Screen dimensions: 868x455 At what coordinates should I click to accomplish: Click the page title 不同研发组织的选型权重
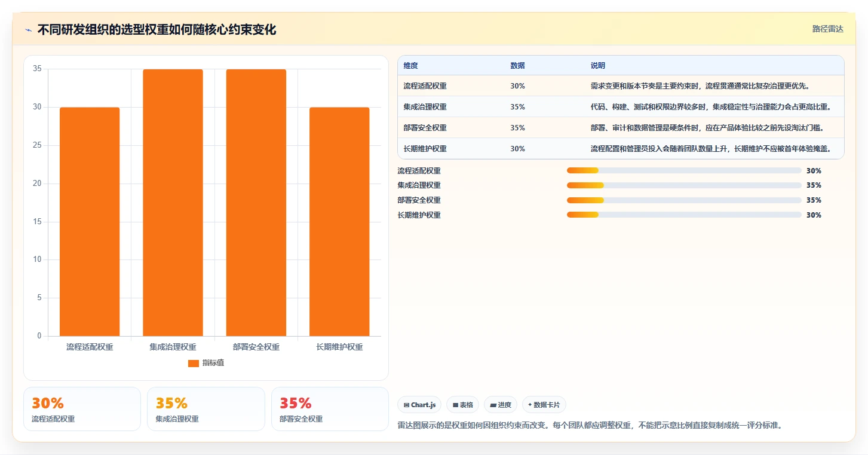pos(157,30)
